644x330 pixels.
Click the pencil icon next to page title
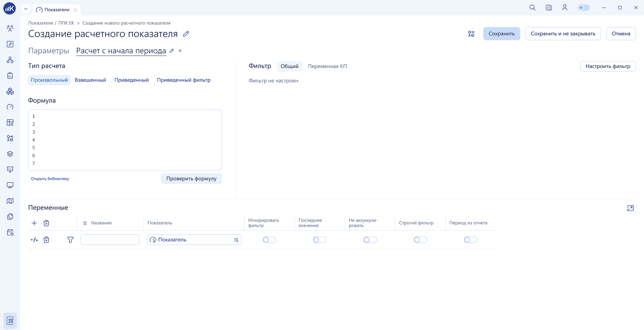[x=186, y=34]
